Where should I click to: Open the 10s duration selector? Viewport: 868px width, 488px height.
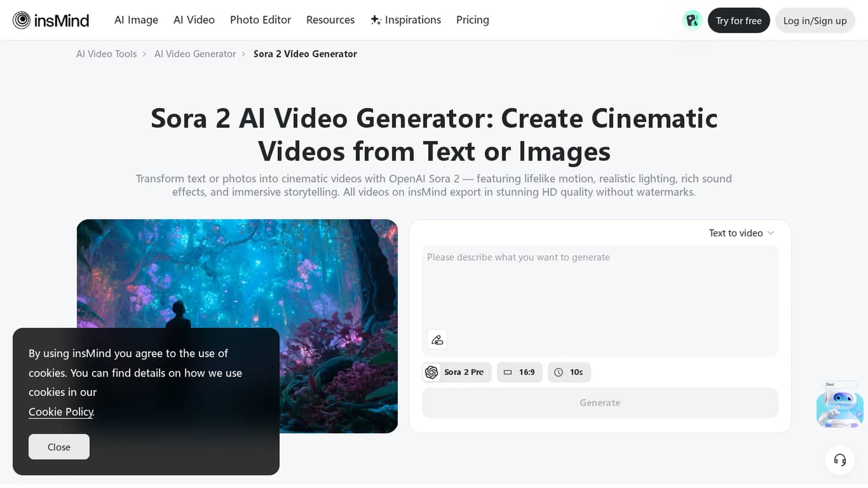569,372
